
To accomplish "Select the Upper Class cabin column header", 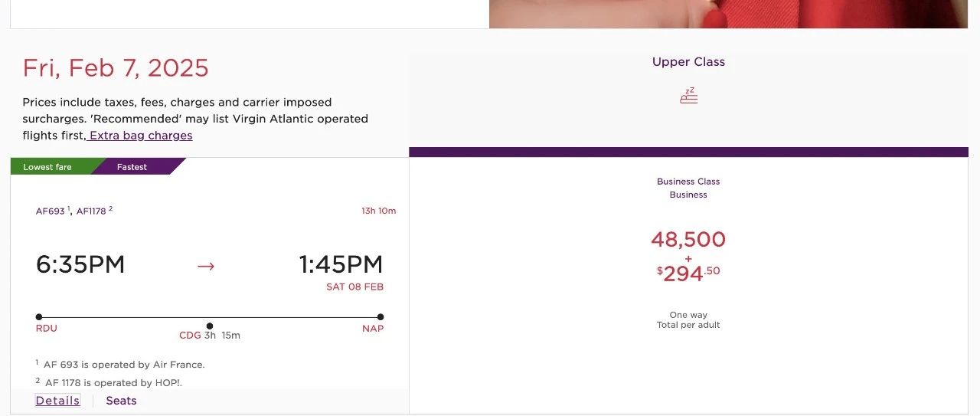I will coord(688,62).
